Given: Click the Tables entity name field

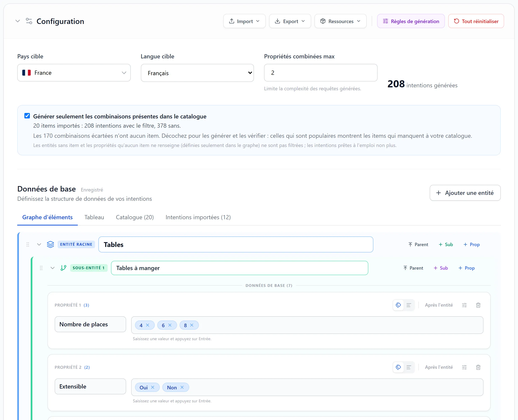Looking at the screenshot, I should coord(235,244).
